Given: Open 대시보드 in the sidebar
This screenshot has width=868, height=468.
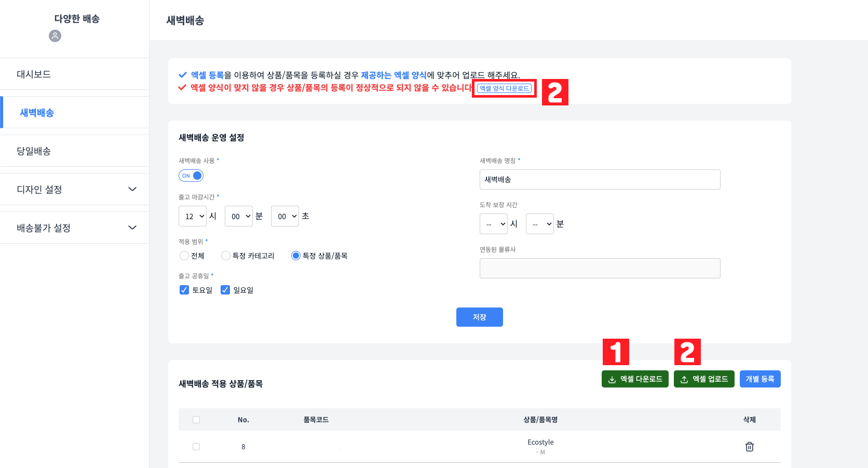Looking at the screenshot, I should tap(74, 74).
